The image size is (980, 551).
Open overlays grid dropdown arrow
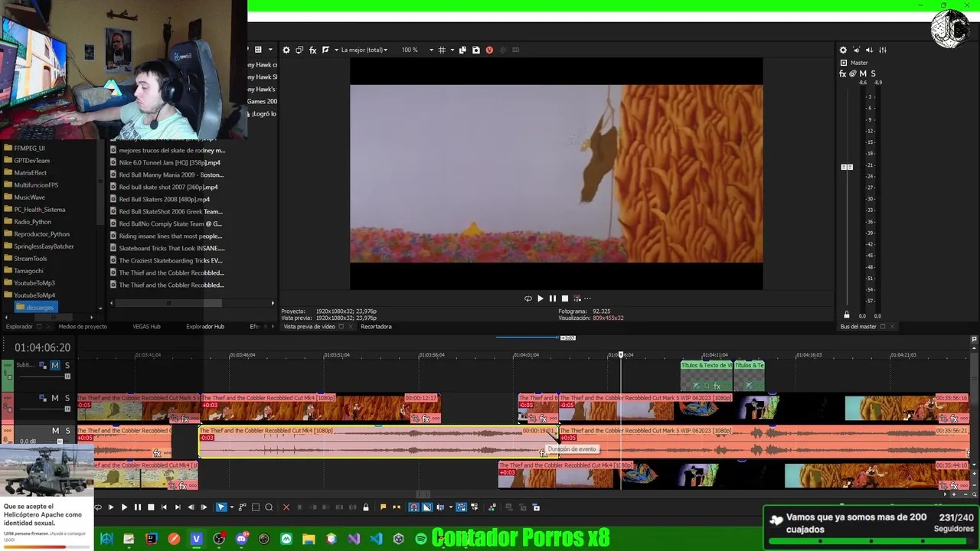coord(452,50)
